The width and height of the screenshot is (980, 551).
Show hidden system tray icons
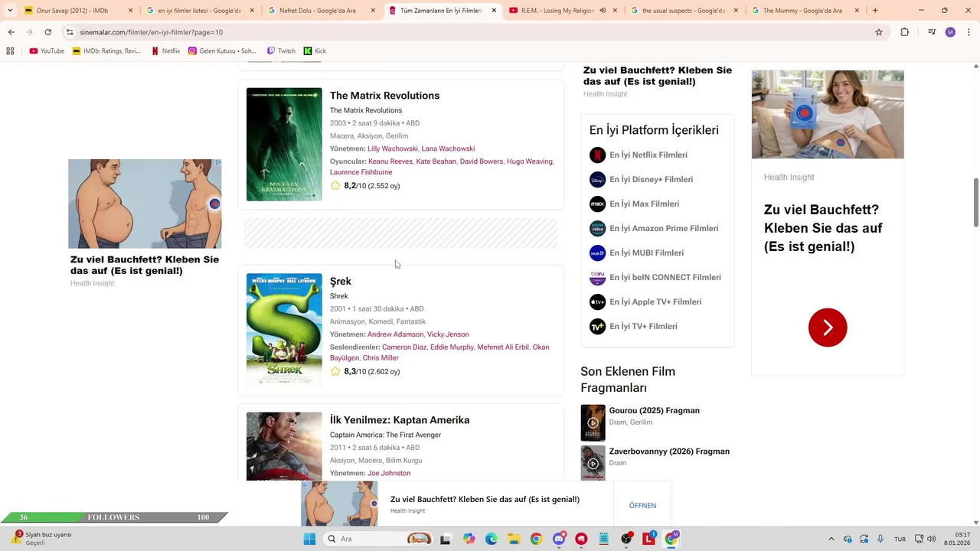coord(831,539)
